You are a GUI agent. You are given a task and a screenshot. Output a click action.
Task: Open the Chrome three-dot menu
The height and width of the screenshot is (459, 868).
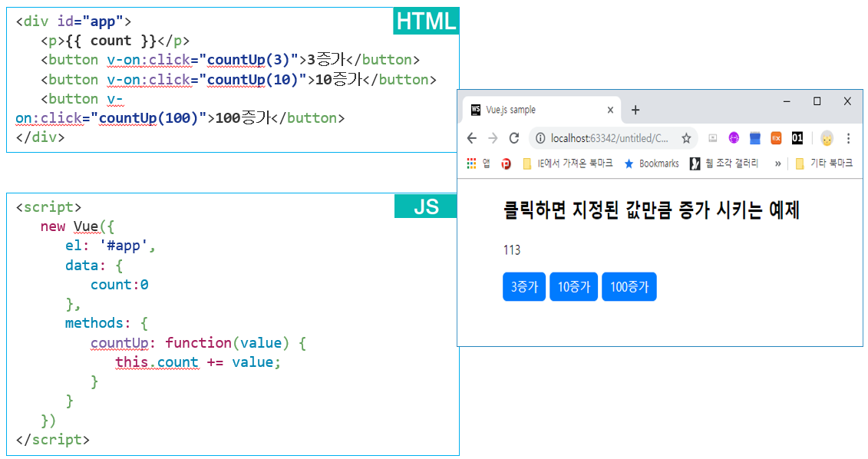click(848, 138)
